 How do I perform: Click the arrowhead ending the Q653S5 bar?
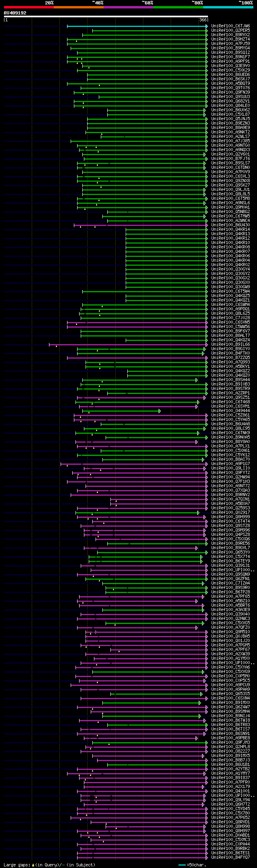coord(202,694)
